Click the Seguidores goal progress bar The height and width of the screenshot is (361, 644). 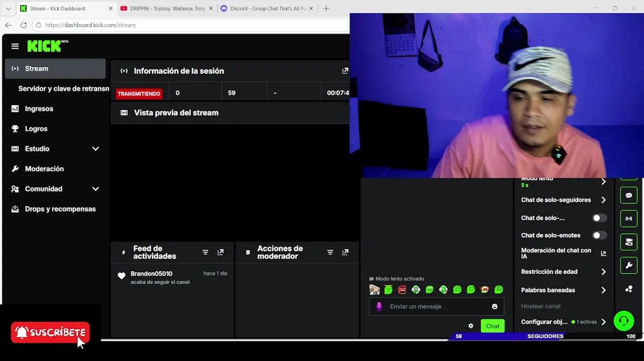pyautogui.click(x=545, y=336)
